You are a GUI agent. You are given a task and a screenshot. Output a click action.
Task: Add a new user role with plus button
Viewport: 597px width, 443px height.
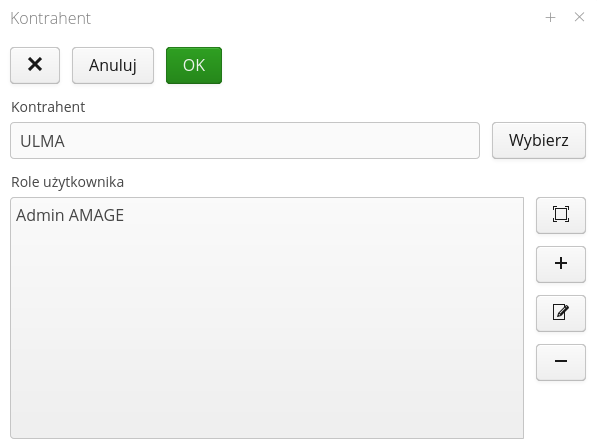(x=560, y=264)
